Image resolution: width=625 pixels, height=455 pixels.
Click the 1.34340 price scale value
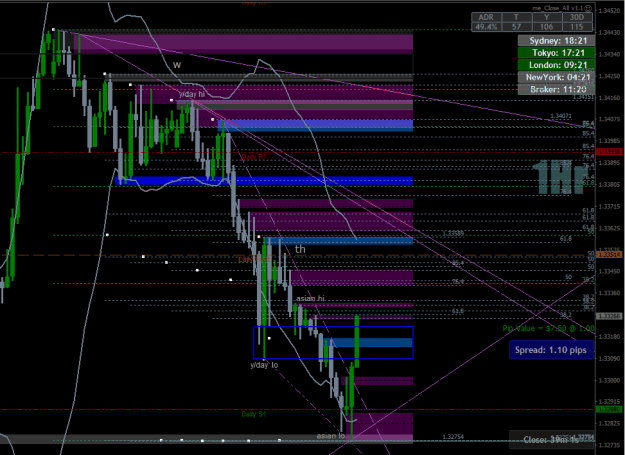610,54
